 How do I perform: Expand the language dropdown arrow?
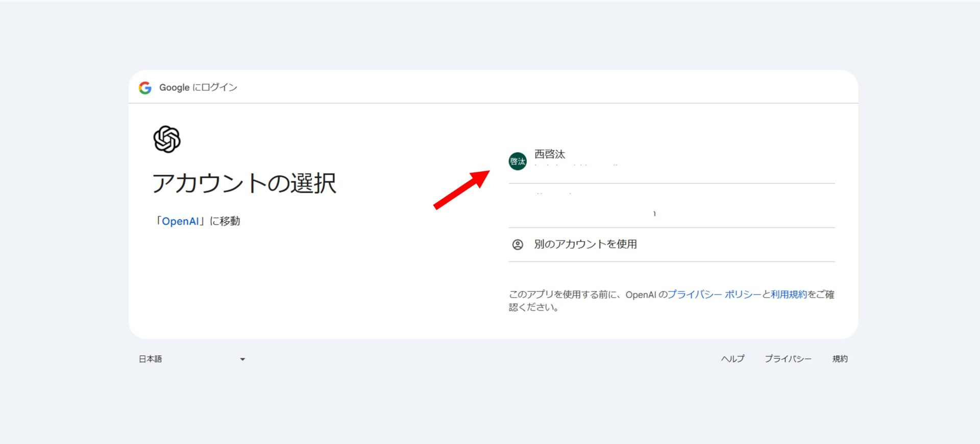[x=242, y=359]
